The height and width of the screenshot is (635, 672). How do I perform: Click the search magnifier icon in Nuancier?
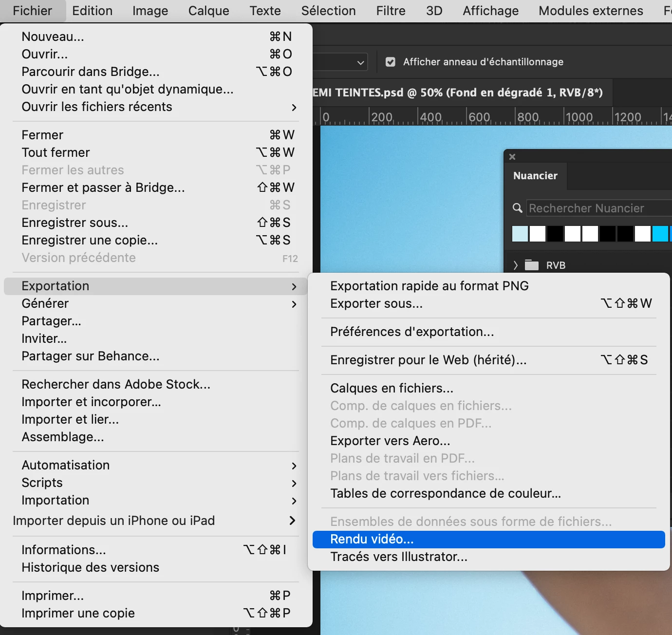(x=518, y=208)
